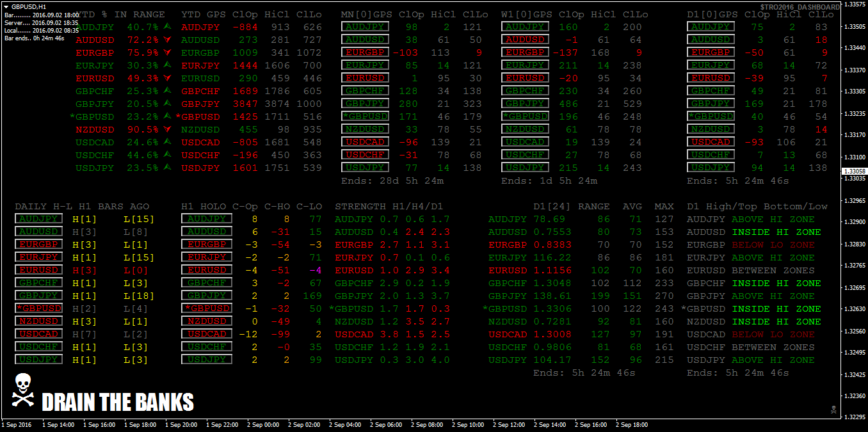The width and height of the screenshot is (868, 432).
Task: Select the NZDUSD box in D1[0]GPS column
Action: tap(711, 129)
